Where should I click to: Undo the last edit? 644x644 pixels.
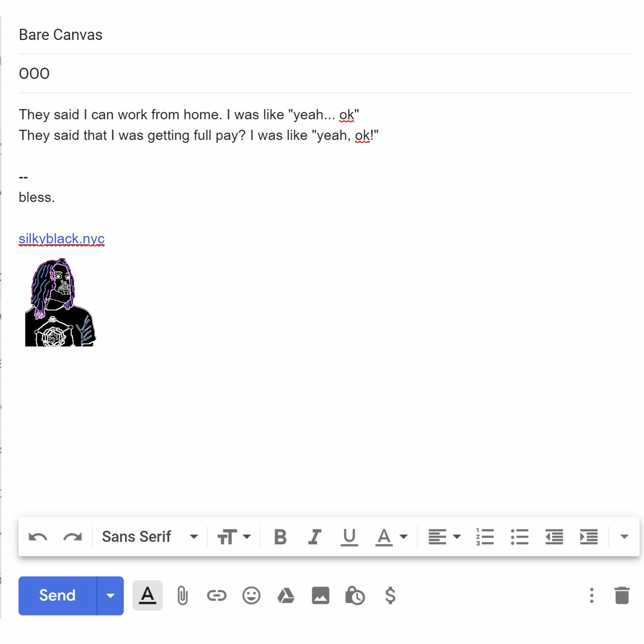click(38, 537)
